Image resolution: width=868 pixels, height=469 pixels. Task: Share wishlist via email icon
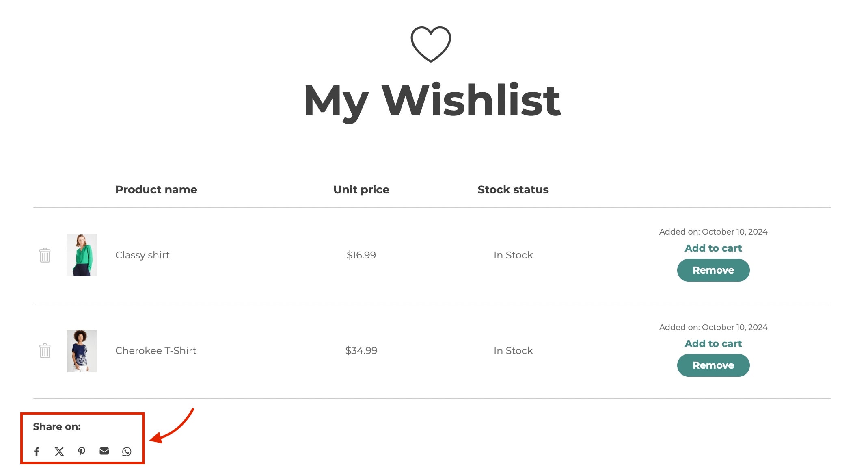click(104, 451)
